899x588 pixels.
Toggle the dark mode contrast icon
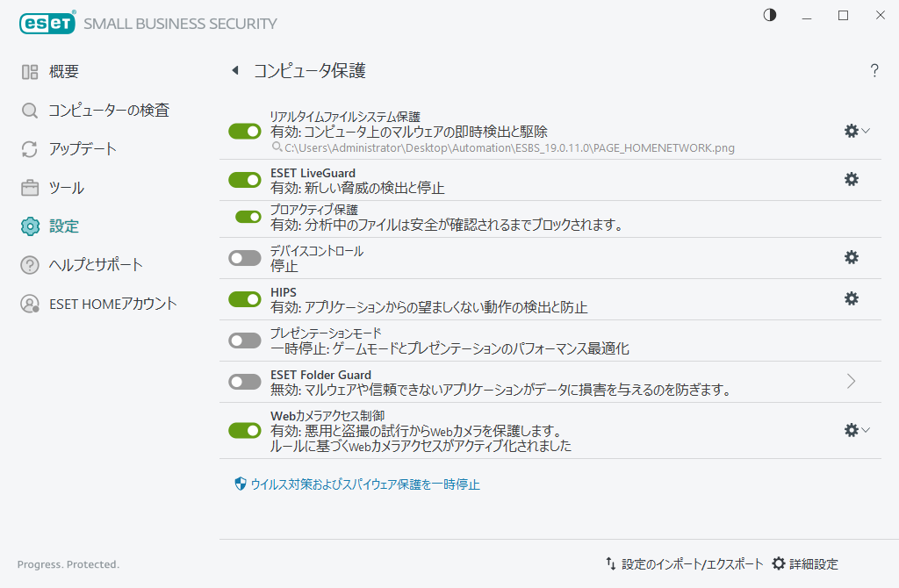[x=769, y=15]
